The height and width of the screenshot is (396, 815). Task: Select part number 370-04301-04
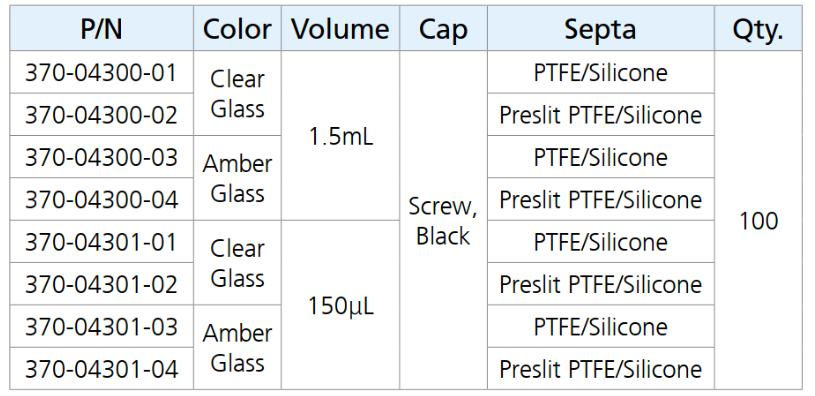(101, 369)
